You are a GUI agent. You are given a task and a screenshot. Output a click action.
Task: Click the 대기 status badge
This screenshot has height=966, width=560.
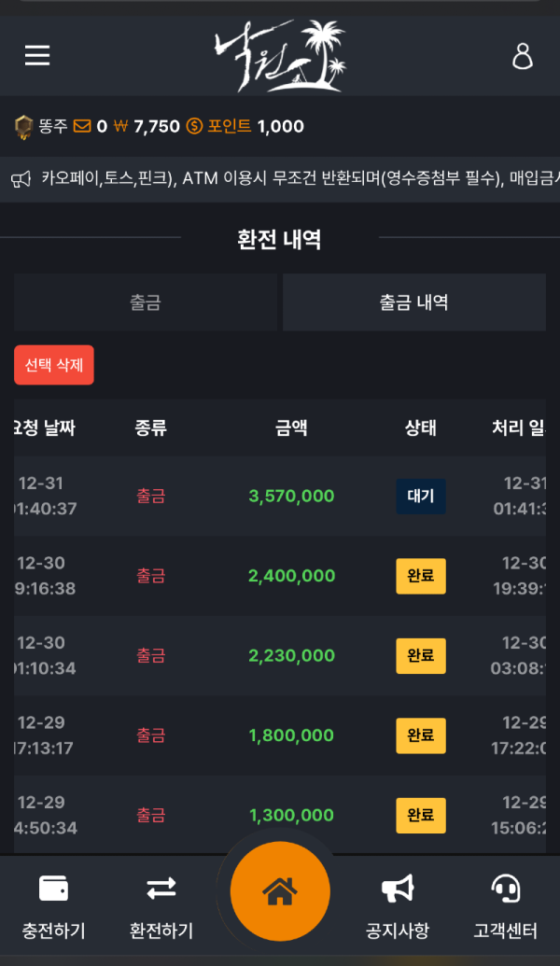pyautogui.click(x=421, y=497)
